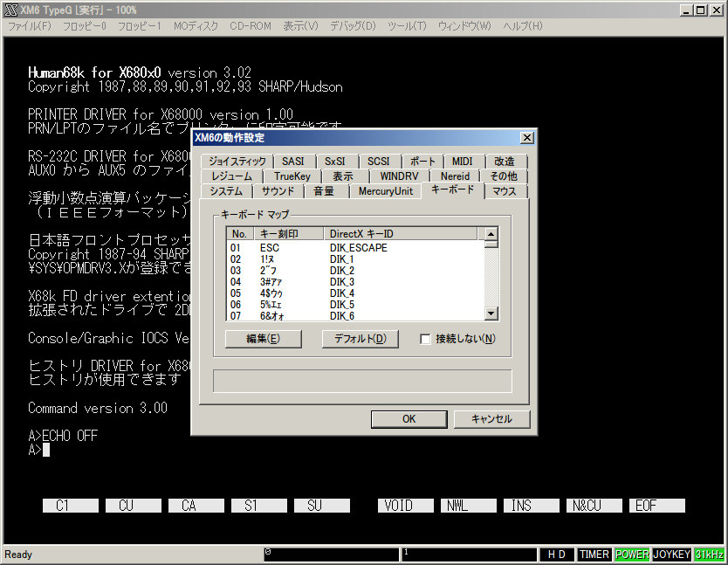728x565 pixels.
Task: Click the 31kHz status bar indicator
Action: [x=709, y=555]
